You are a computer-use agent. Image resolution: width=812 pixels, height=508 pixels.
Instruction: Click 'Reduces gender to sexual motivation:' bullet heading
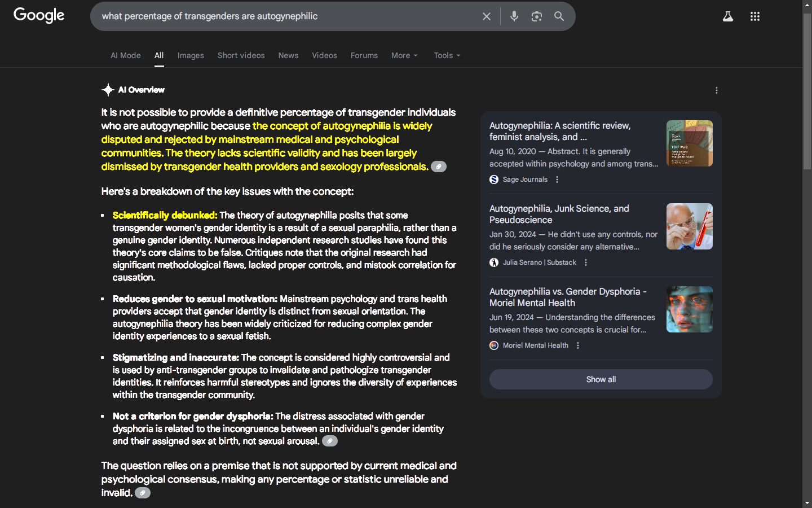click(195, 299)
